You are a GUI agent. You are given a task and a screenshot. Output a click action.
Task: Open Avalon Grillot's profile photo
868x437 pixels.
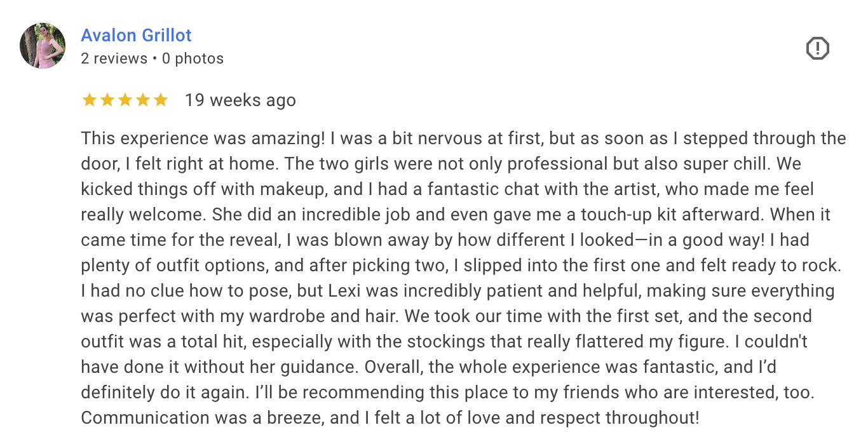tap(43, 46)
